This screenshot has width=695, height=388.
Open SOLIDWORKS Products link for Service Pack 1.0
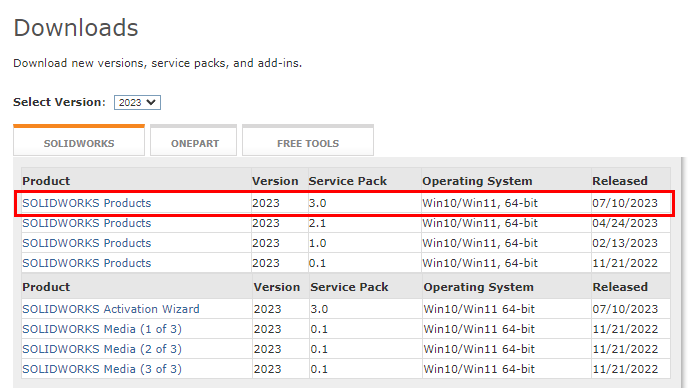coord(86,243)
